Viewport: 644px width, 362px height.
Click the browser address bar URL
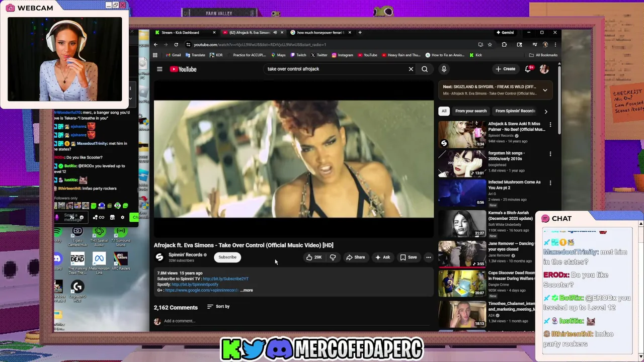pos(260,45)
